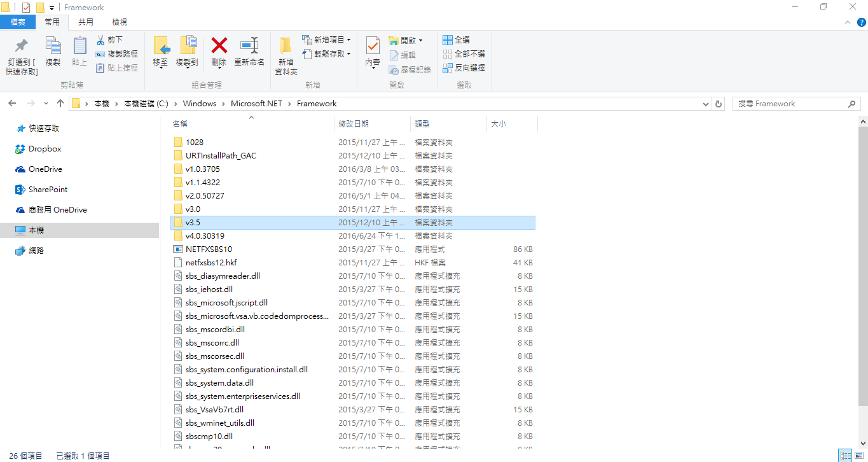Select Network (網路) in the navigation pane
This screenshot has width=868, height=462.
tap(36, 251)
